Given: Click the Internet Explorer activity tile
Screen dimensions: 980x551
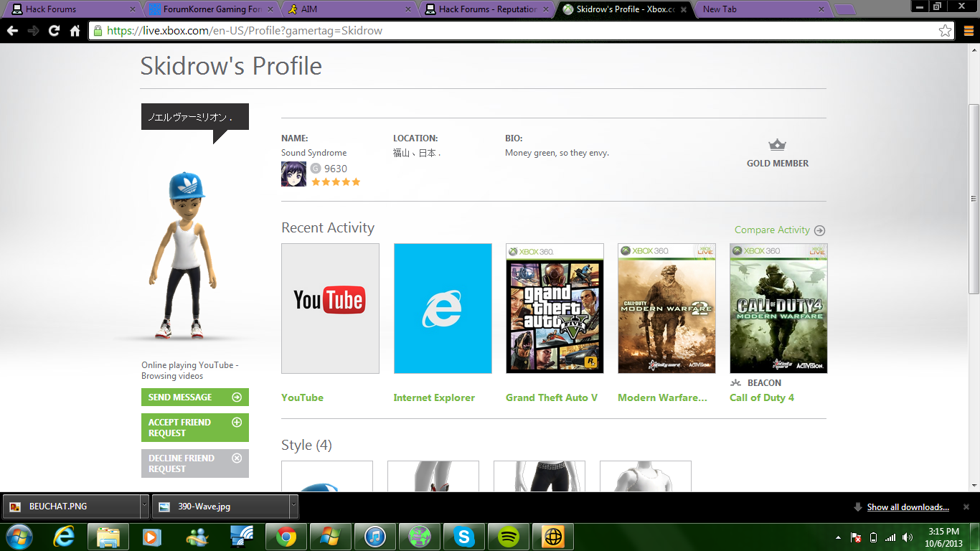Looking at the screenshot, I should 443,309.
